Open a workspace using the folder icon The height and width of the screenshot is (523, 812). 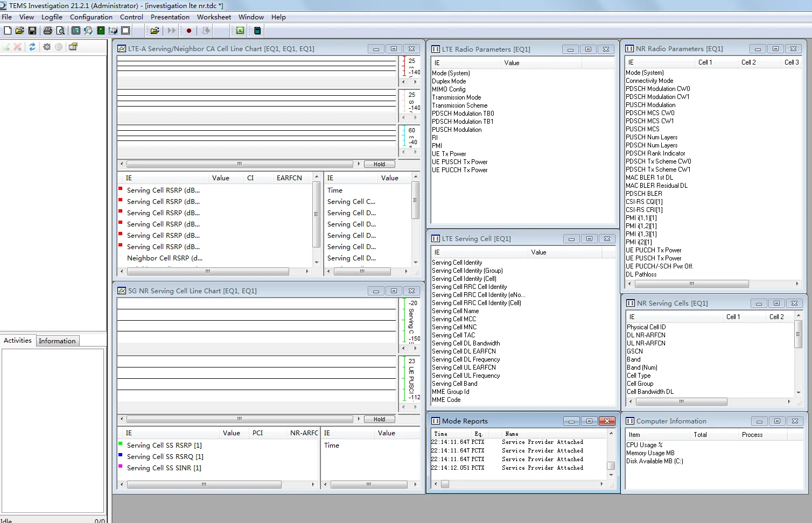pyautogui.click(x=20, y=31)
